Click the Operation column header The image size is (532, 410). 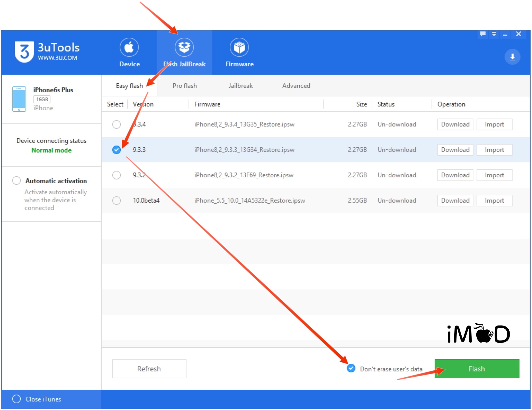451,104
